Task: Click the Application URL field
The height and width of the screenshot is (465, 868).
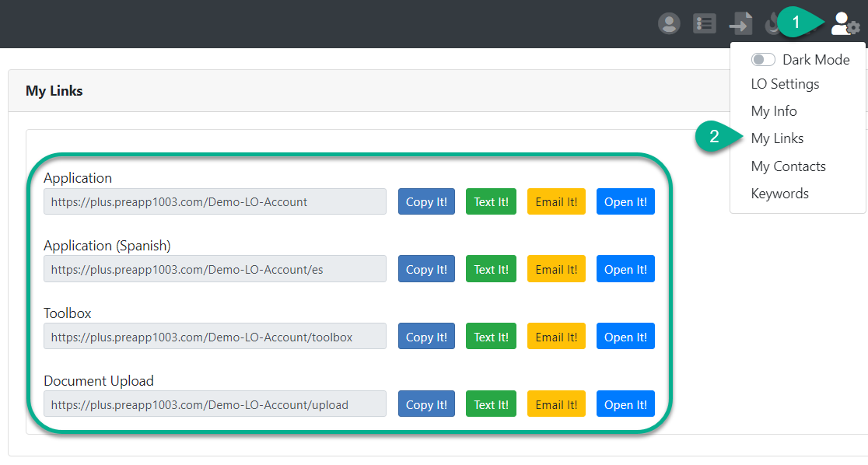Action: [215, 202]
